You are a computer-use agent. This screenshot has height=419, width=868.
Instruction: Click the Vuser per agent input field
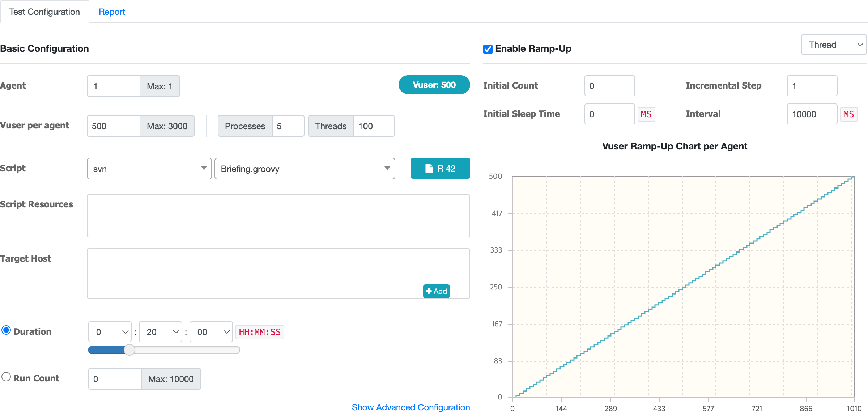pos(113,126)
